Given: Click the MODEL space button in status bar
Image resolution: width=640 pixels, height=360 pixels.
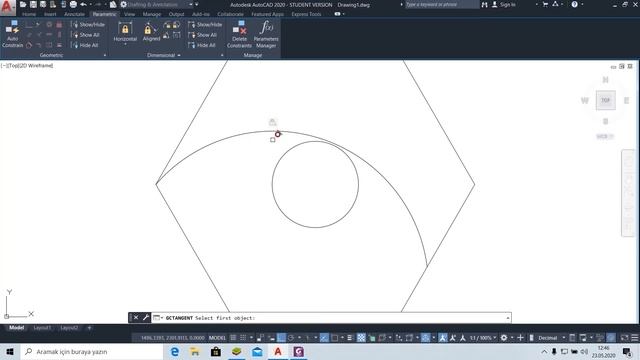Looking at the screenshot, I should pos(217,338).
